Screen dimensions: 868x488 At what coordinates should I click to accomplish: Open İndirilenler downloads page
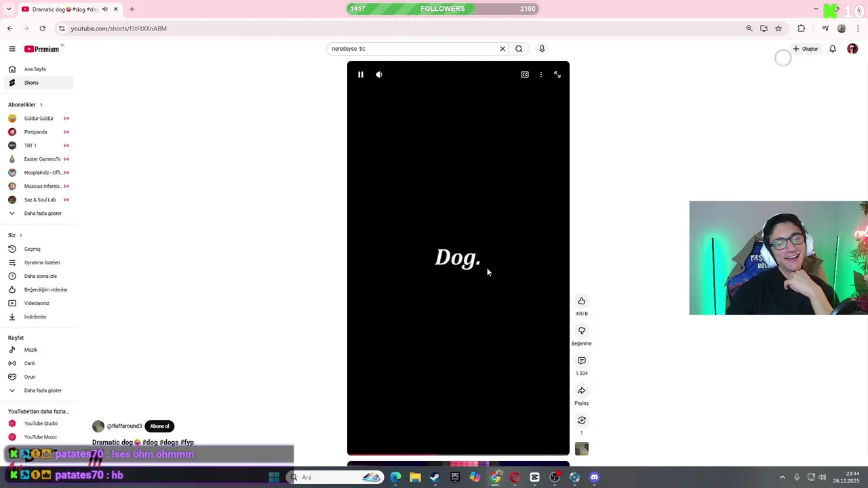click(x=39, y=317)
